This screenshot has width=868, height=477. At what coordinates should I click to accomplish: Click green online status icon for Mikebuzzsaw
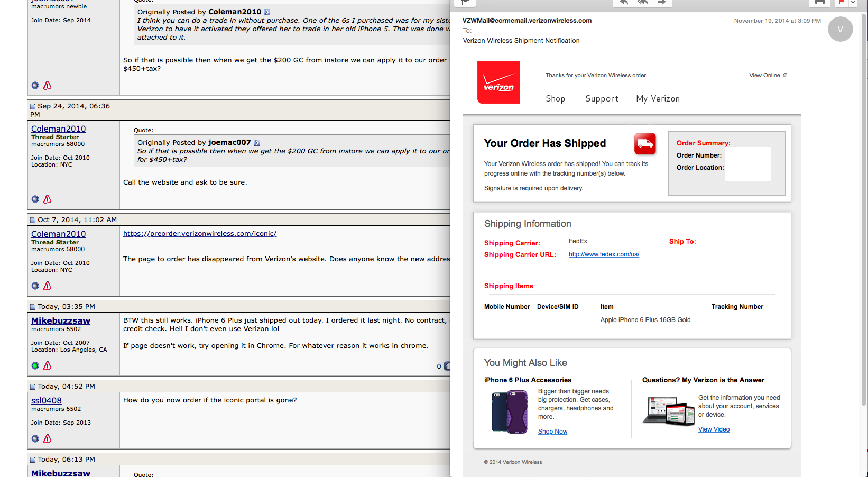[35, 366]
